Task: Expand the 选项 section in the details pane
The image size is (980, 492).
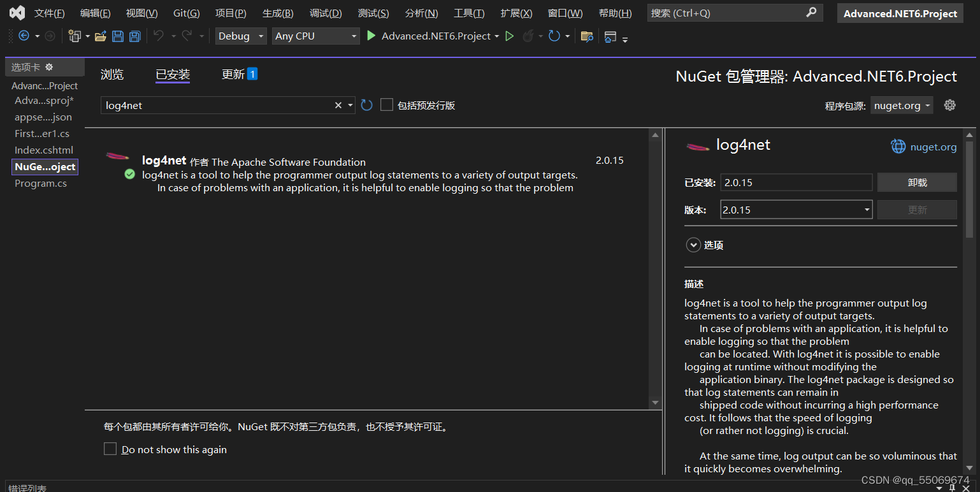Action: tap(693, 245)
